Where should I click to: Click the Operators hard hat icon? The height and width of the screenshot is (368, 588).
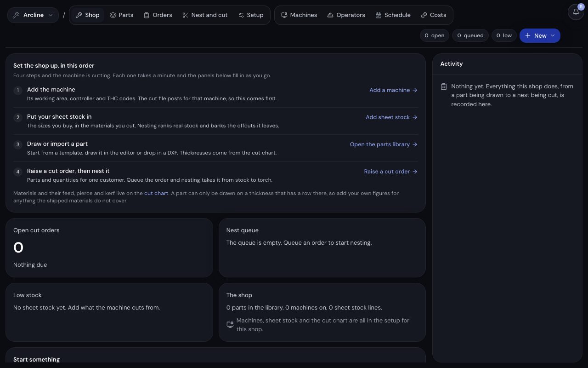click(x=330, y=15)
